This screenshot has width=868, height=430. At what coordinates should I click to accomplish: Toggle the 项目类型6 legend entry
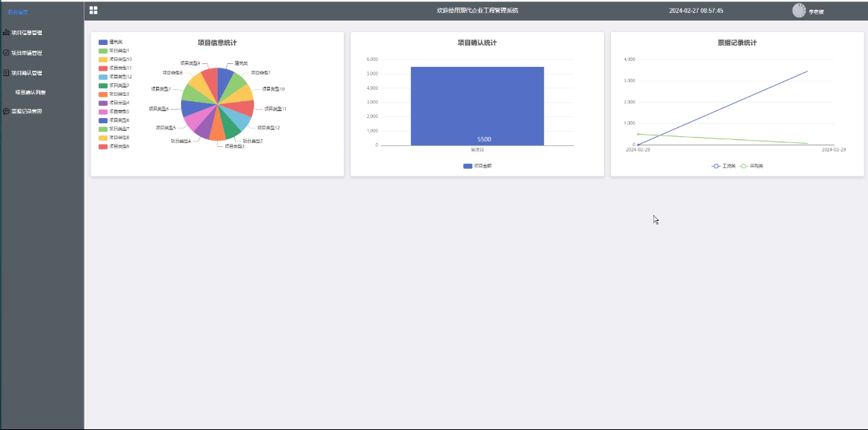tap(114, 120)
